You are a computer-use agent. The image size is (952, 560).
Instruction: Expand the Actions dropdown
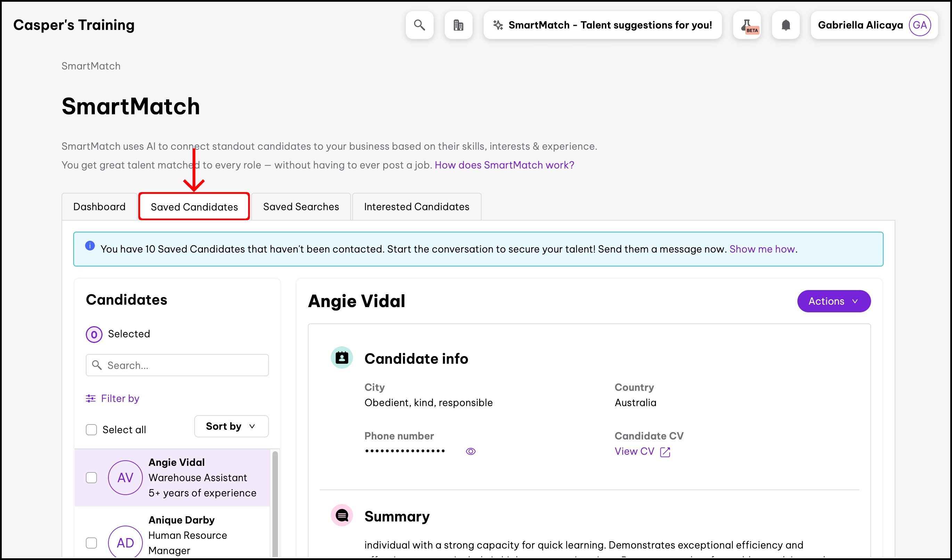tap(834, 301)
